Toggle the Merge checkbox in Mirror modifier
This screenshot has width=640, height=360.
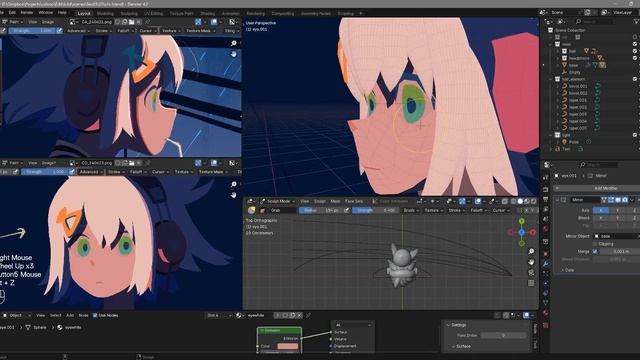click(x=595, y=251)
